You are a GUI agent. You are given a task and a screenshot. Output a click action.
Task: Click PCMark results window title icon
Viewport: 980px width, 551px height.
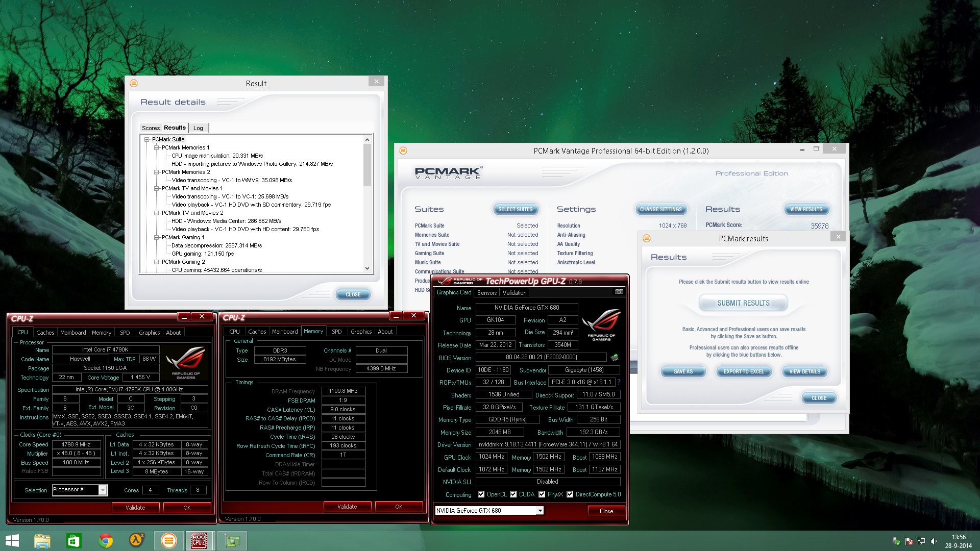(x=647, y=238)
